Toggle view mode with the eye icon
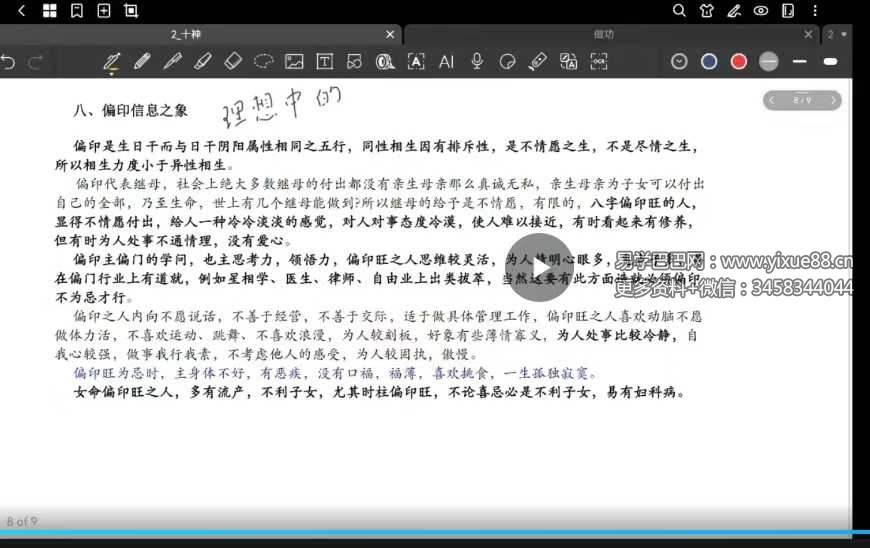870x548 pixels. (x=761, y=11)
